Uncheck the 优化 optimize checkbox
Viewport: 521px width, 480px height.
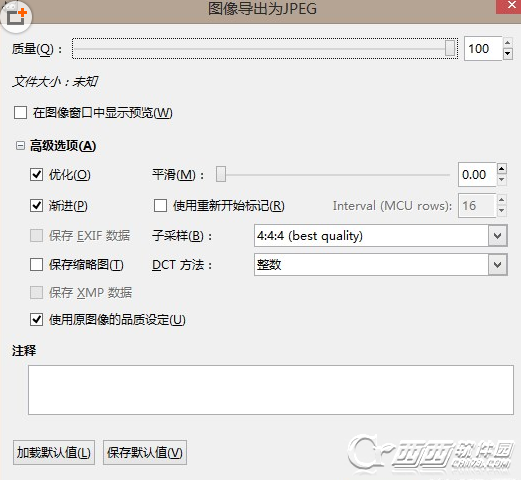36,174
